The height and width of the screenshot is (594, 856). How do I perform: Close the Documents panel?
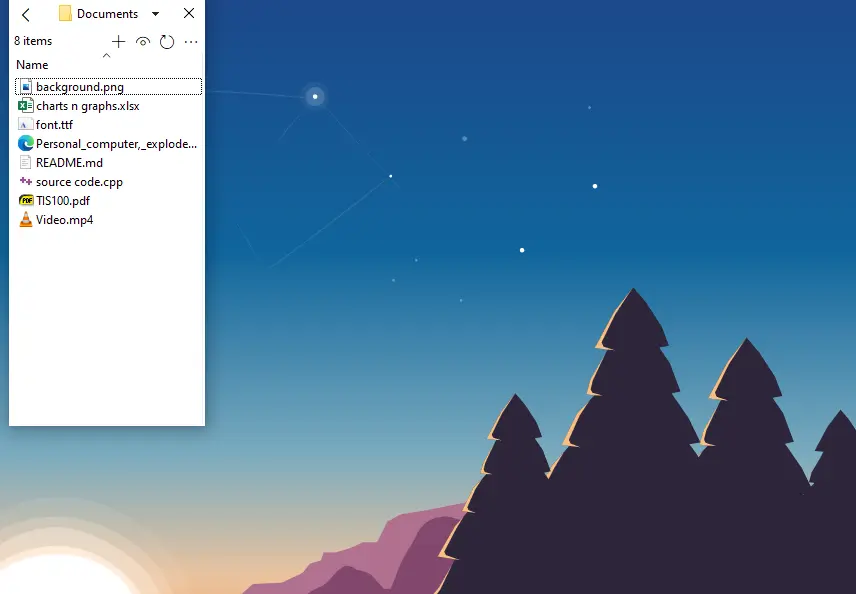189,13
